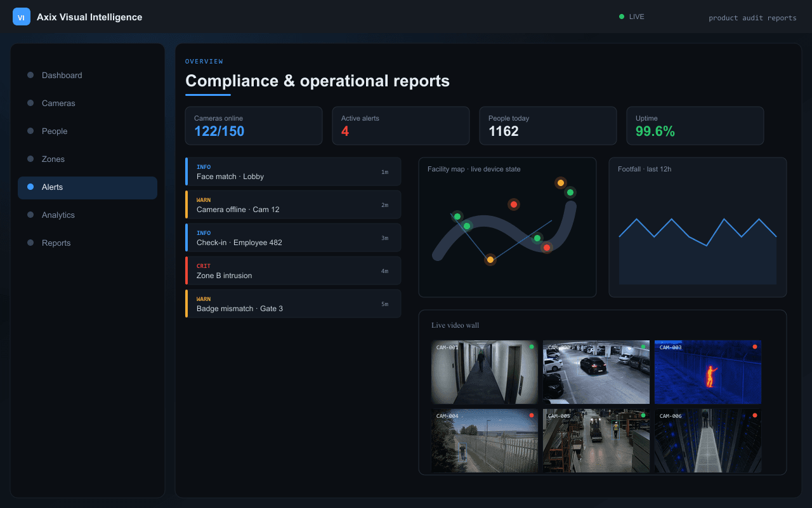
Task: Open Reports in the sidebar
Action: [88, 243]
